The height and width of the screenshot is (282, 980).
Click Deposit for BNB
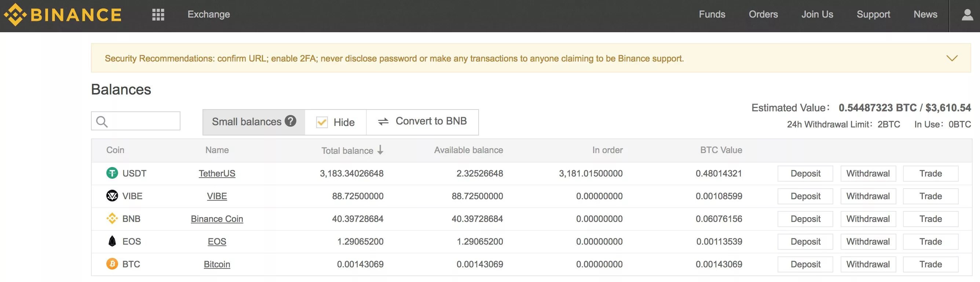click(805, 219)
